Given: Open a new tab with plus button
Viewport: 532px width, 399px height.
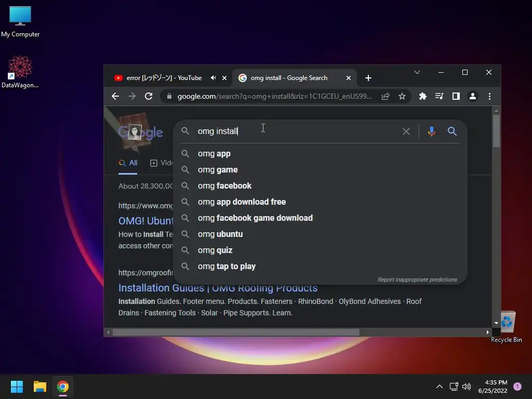Looking at the screenshot, I should (368, 78).
